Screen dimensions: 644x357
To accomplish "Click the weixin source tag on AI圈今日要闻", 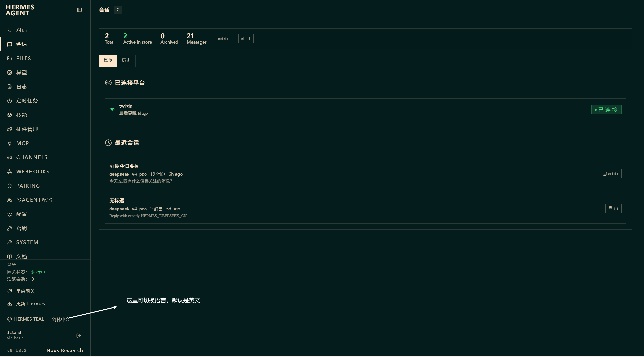I will click(x=610, y=174).
